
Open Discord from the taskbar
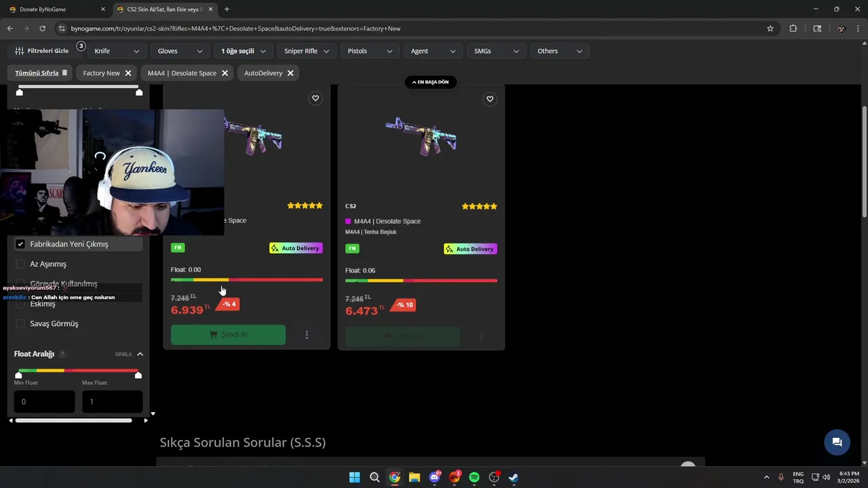tap(435, 477)
